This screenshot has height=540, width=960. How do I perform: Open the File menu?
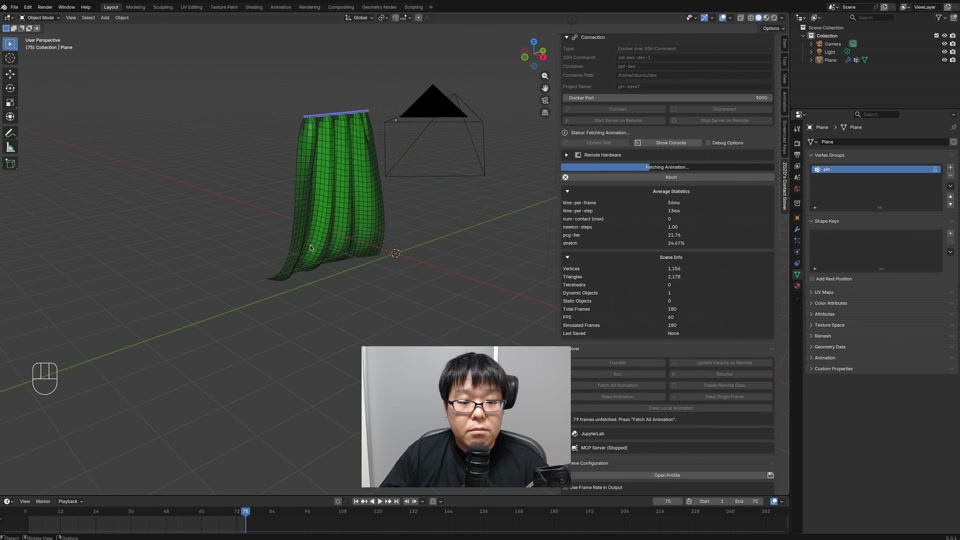pyautogui.click(x=14, y=7)
